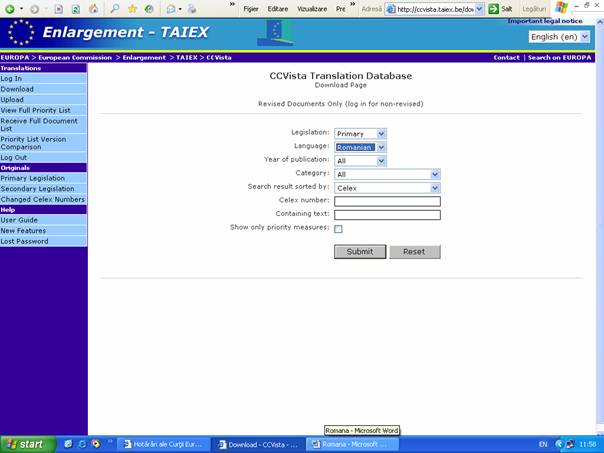Click the Enlargement breadcrumb link
The width and height of the screenshot is (604, 453).
pyautogui.click(x=144, y=57)
